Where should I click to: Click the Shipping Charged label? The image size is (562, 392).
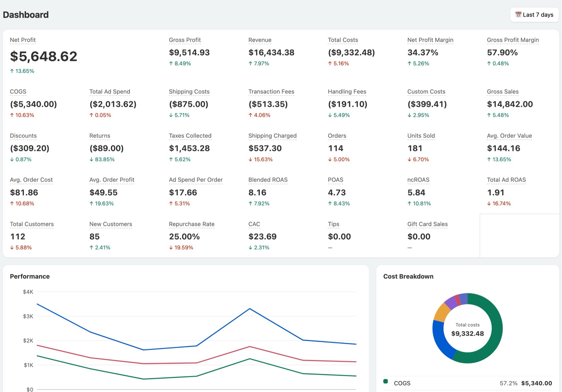pyautogui.click(x=272, y=136)
